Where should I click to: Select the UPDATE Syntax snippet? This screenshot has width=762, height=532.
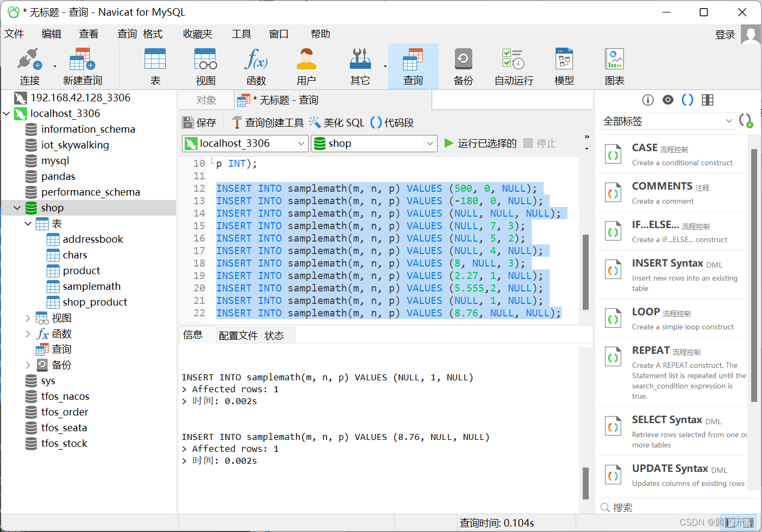click(x=672, y=475)
